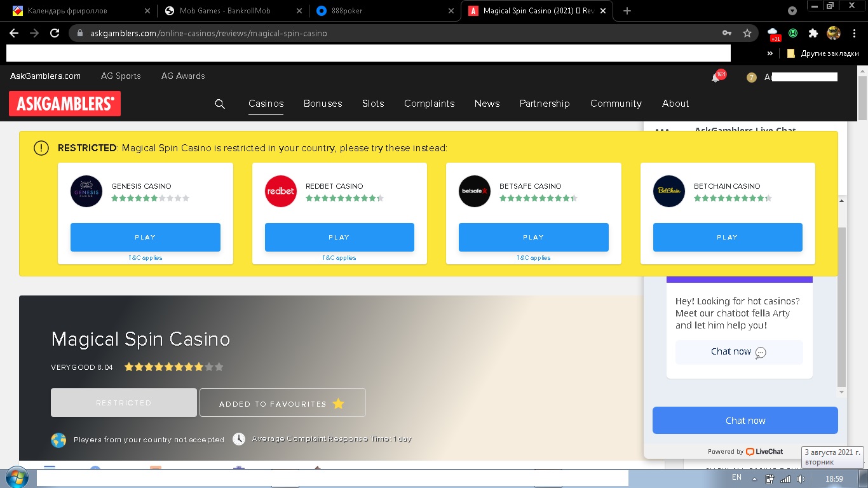Click the network signal tray icon
This screenshot has height=488, width=868.
[x=785, y=479]
